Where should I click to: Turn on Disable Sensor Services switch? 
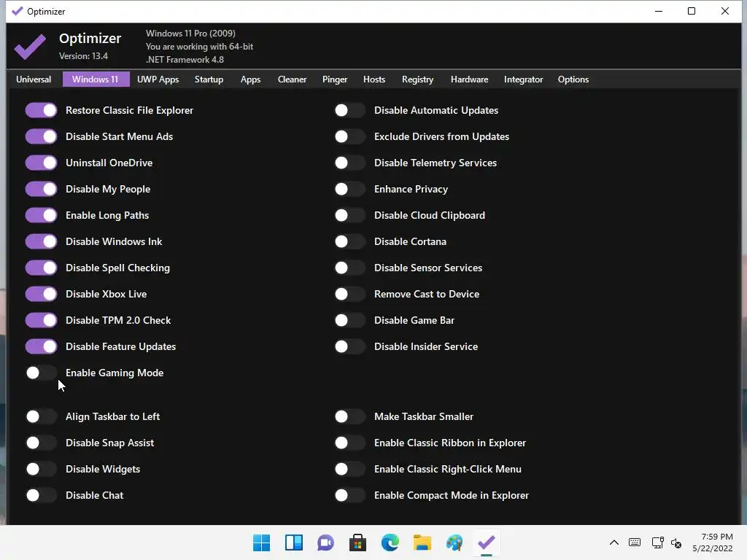349,268
